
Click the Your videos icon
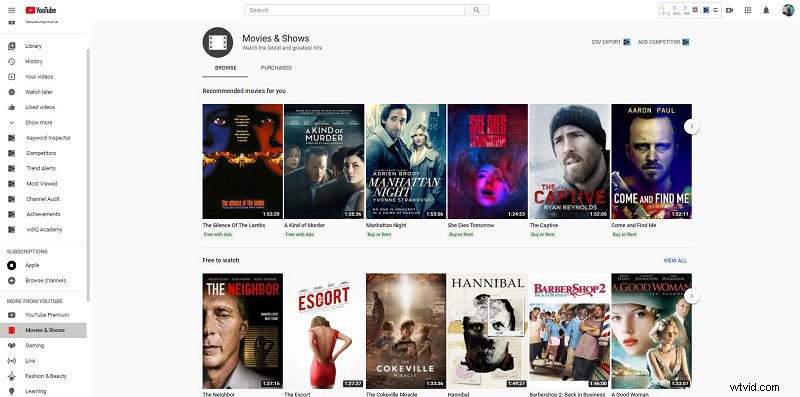point(12,77)
